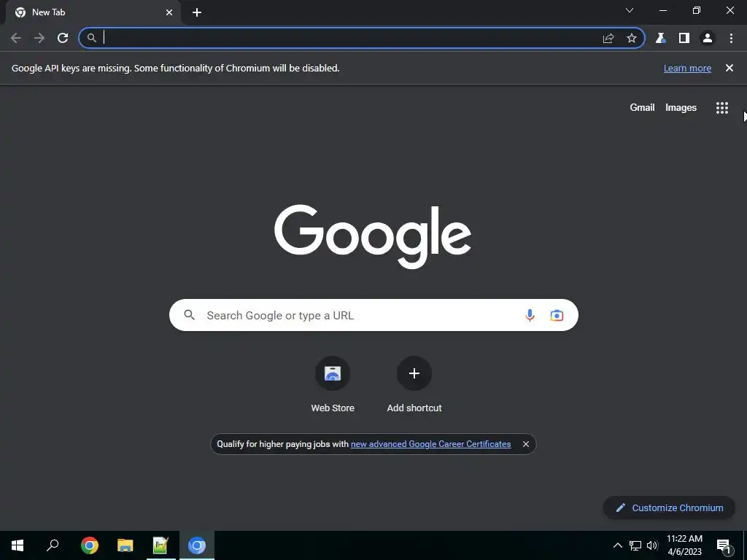Open the clock showing 11:22 AM

click(684, 545)
